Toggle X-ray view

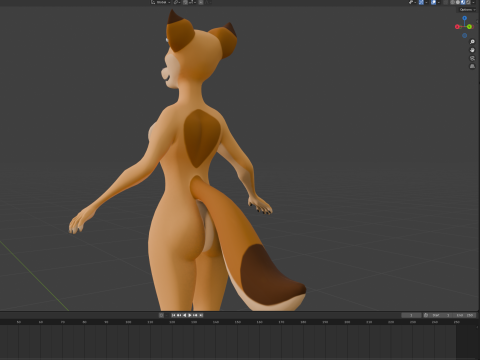pyautogui.click(x=446, y=2)
